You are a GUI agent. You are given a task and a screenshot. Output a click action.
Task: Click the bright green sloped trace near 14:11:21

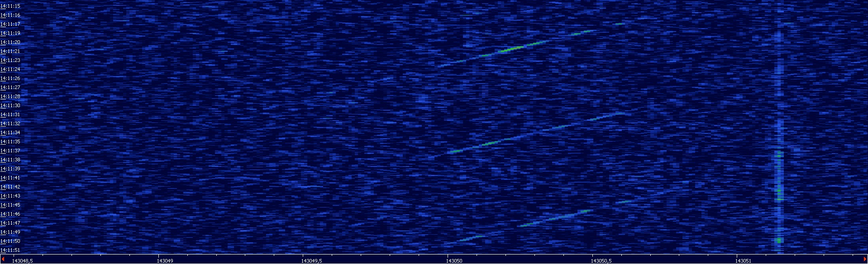click(511, 48)
